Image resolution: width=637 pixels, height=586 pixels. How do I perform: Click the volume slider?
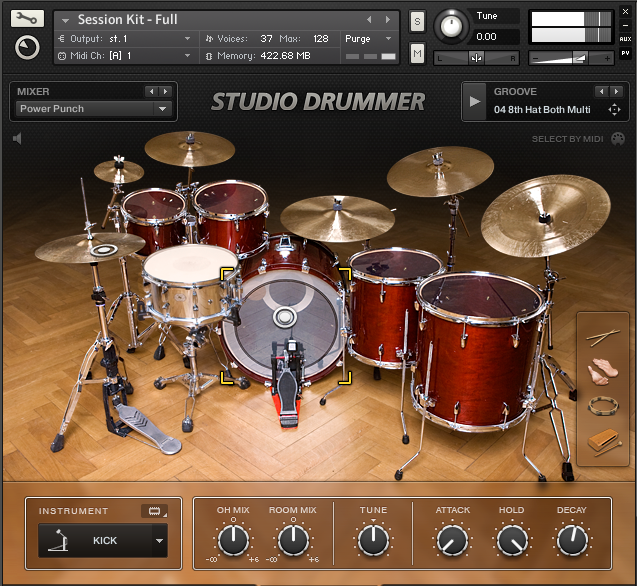click(571, 59)
